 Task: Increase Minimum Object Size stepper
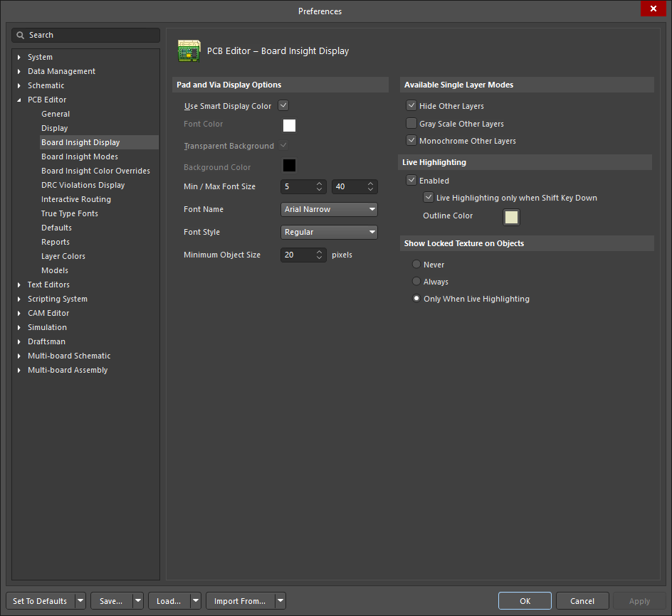click(319, 252)
